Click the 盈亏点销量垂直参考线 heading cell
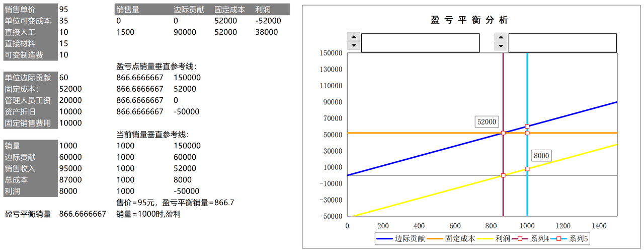Screen dimensions: 644x252 [156, 67]
